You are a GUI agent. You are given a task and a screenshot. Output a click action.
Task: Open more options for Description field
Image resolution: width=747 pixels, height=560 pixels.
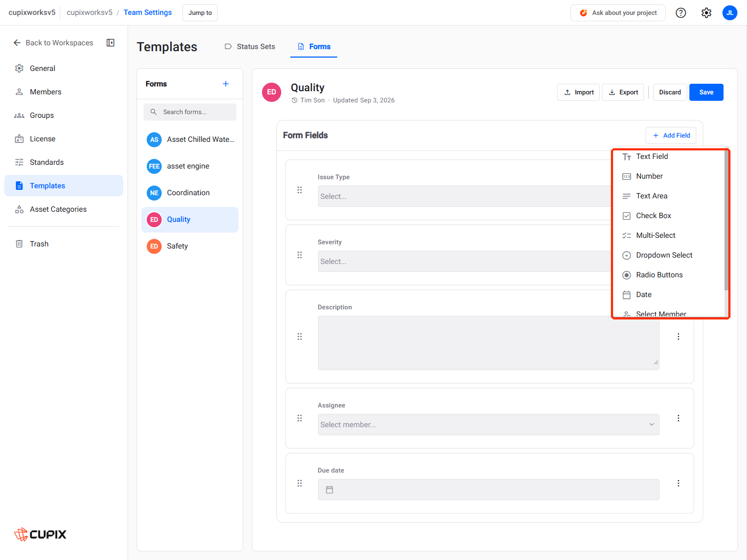coord(678,337)
